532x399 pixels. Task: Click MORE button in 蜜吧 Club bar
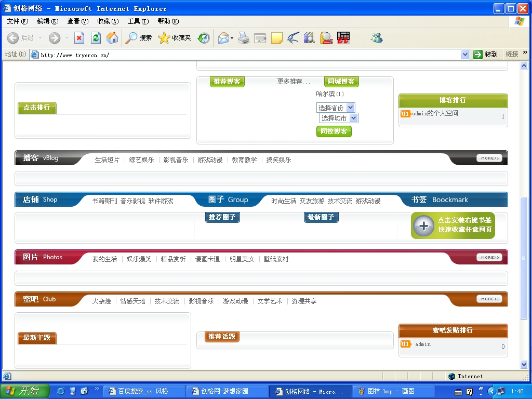pos(489,299)
